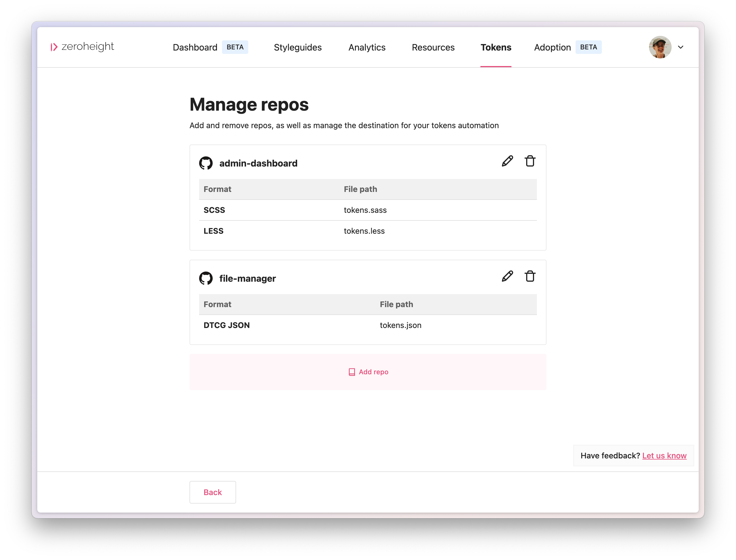Follow the Let us know feedback link
The width and height of the screenshot is (736, 560).
pyautogui.click(x=664, y=456)
